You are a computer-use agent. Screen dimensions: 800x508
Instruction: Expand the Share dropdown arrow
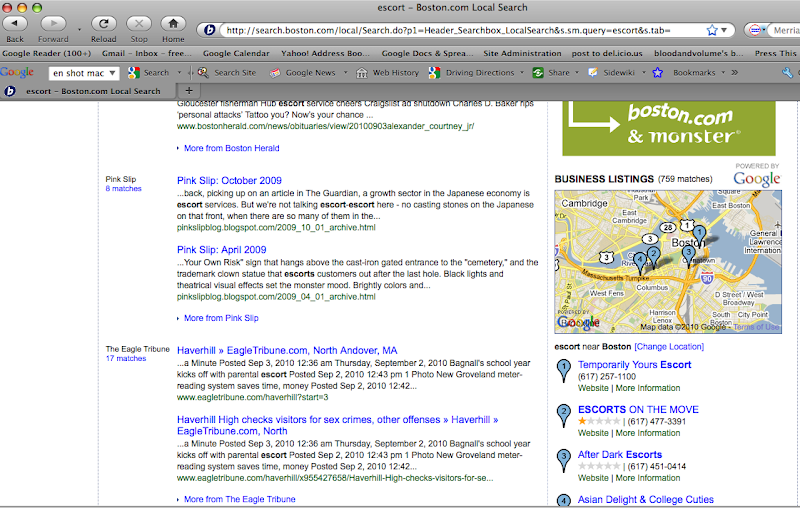tap(577, 73)
